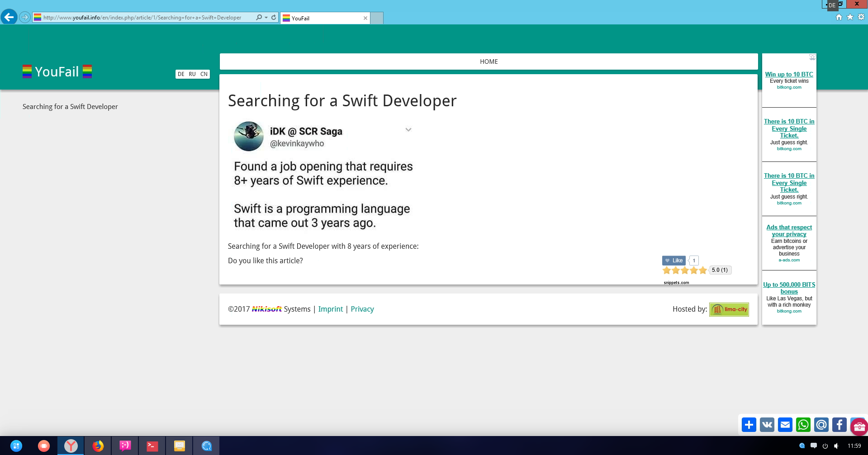Click the browser back arrow button
Image resolution: width=868 pixels, height=455 pixels.
tap(9, 17)
